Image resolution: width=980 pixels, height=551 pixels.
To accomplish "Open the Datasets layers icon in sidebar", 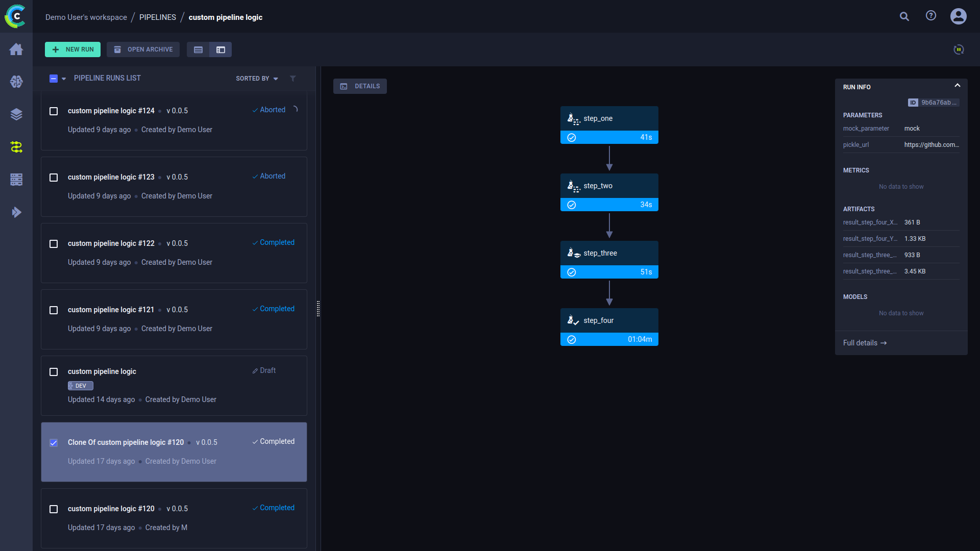I will [16, 114].
